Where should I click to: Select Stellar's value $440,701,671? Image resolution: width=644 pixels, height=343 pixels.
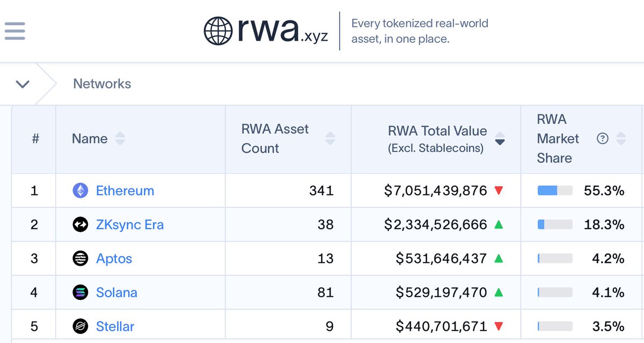coord(441,326)
